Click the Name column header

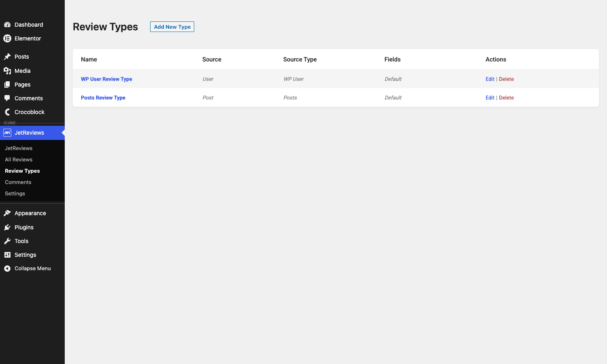(89, 59)
